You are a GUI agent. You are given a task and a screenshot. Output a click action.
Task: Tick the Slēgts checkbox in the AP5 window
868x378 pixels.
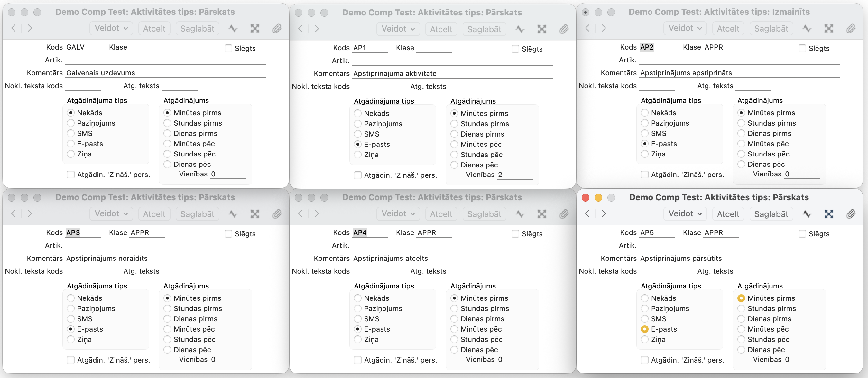[x=802, y=234]
